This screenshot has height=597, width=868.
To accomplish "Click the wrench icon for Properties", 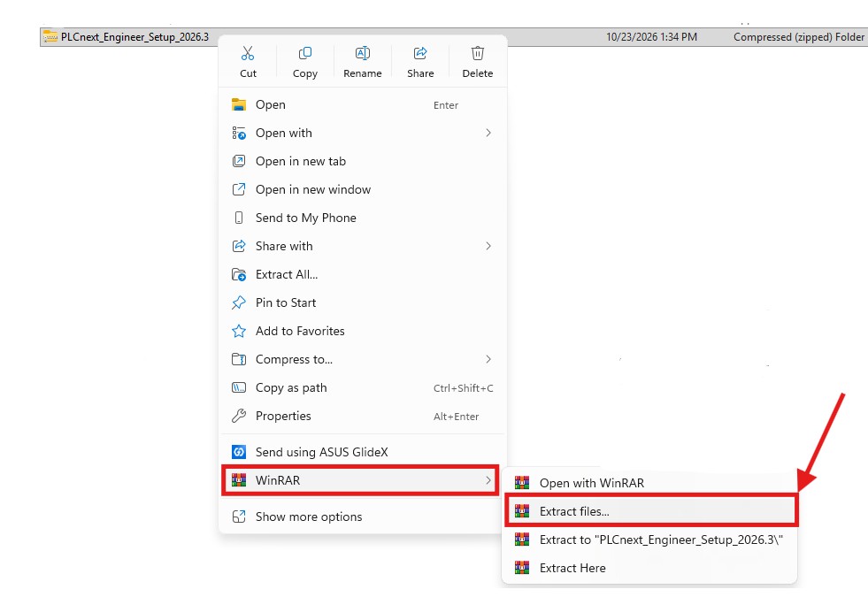I will (239, 416).
